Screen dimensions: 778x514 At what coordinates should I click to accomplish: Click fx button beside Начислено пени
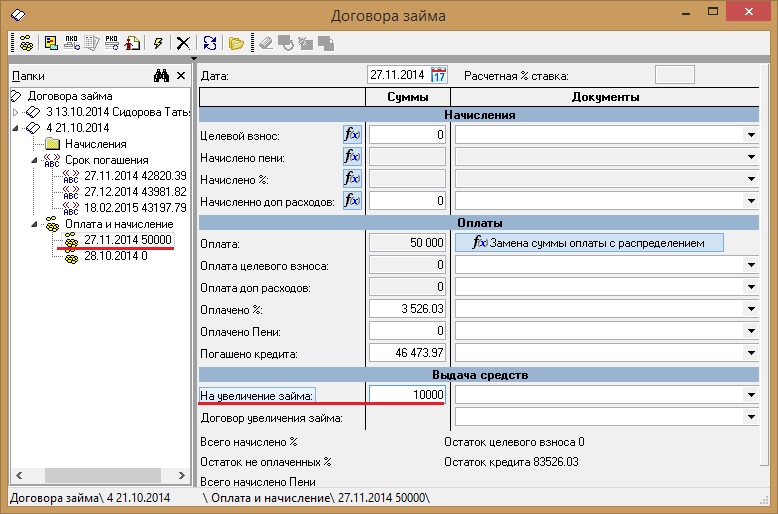(x=351, y=157)
